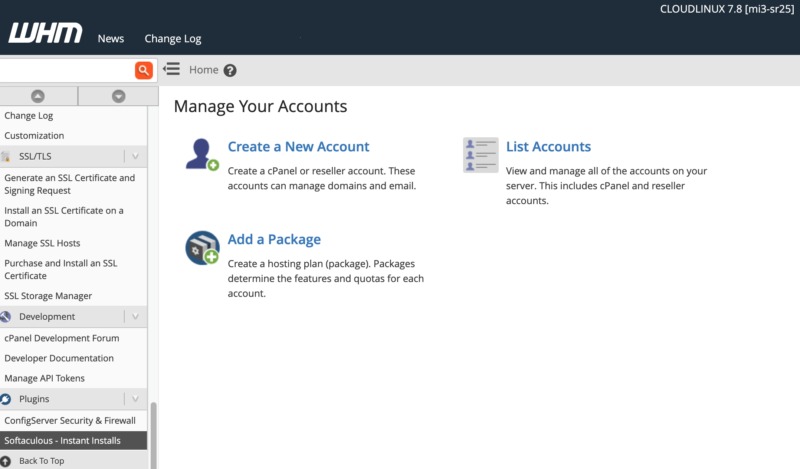Click the Create a New Account icon
This screenshot has width=800, height=469.
(x=202, y=155)
